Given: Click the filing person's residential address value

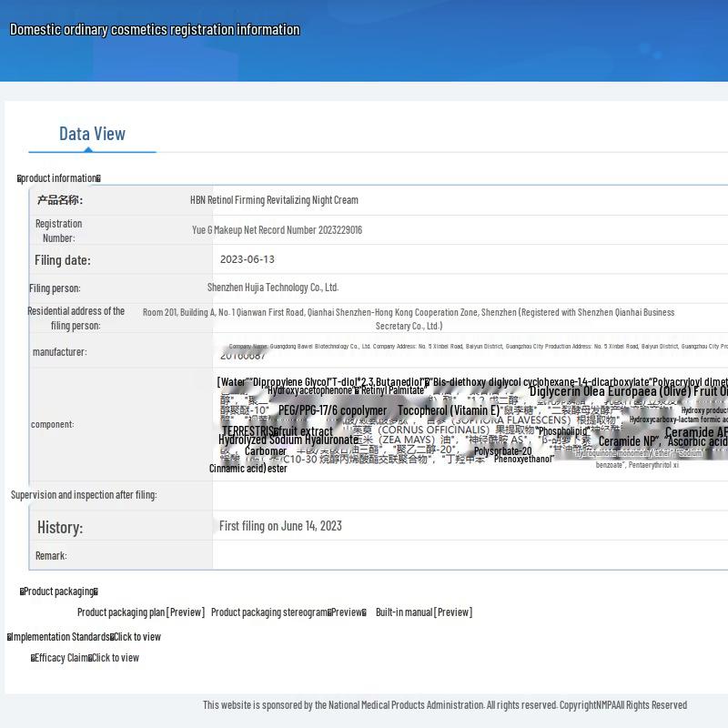Looking at the screenshot, I should coord(409,318).
